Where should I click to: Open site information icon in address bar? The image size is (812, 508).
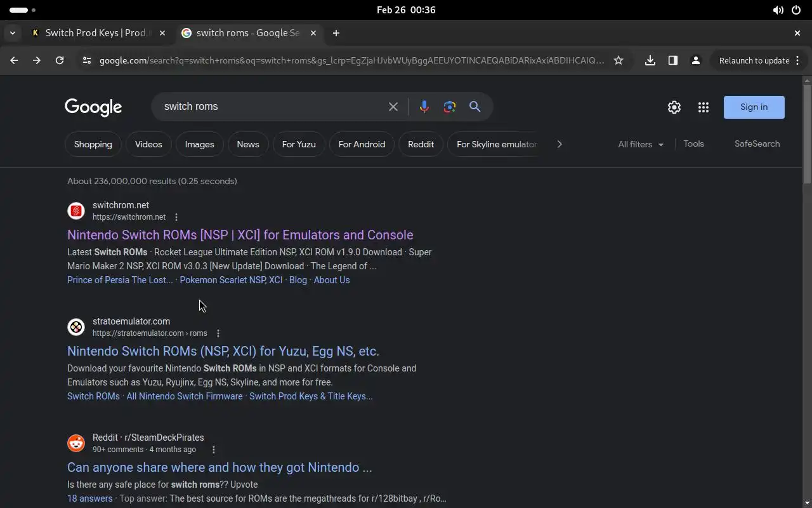(87, 60)
